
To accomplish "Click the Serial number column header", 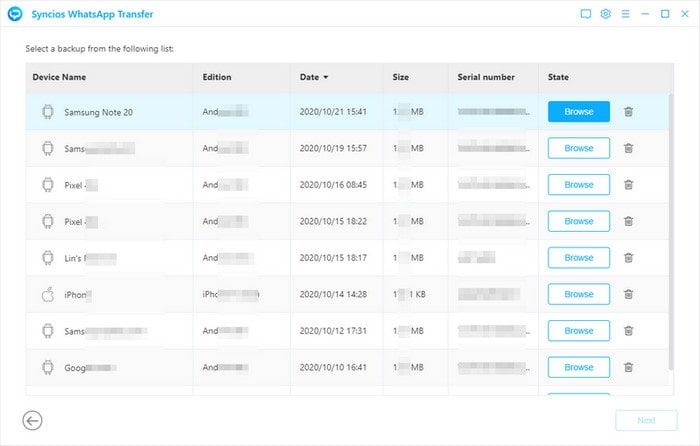I will 487,77.
